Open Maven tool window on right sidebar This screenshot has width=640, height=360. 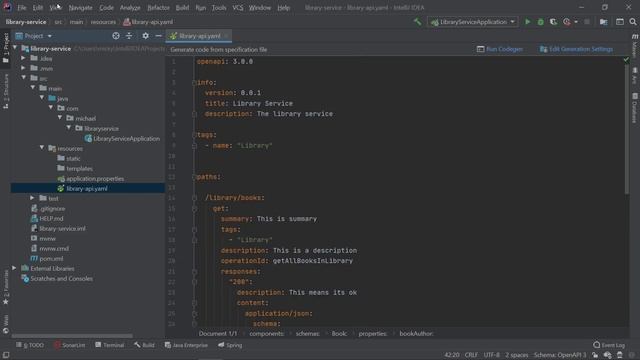(635, 46)
